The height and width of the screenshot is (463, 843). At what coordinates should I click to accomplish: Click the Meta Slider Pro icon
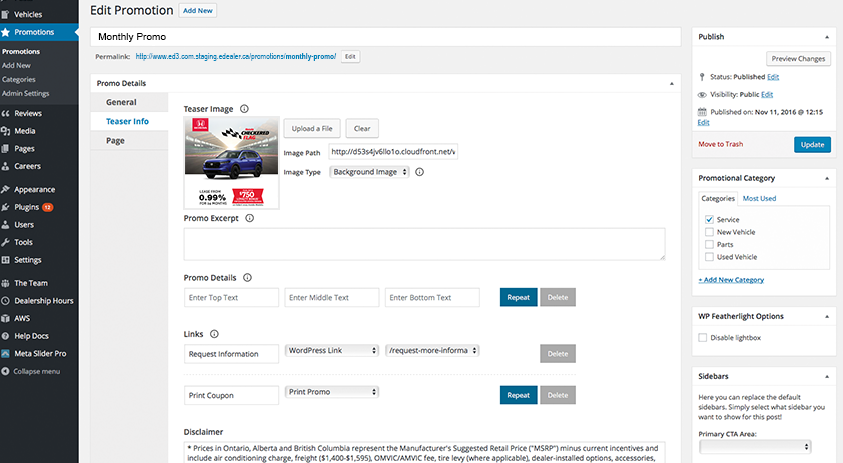(5, 354)
